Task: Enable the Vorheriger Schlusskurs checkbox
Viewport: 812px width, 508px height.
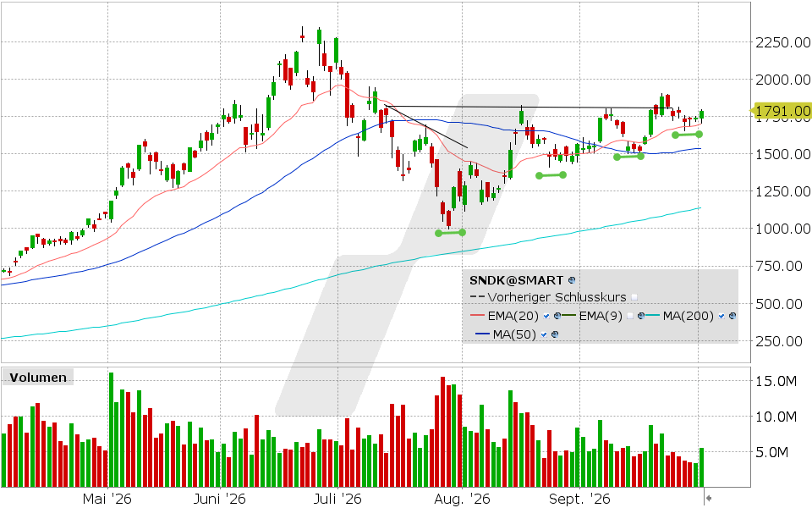Action: (634, 297)
